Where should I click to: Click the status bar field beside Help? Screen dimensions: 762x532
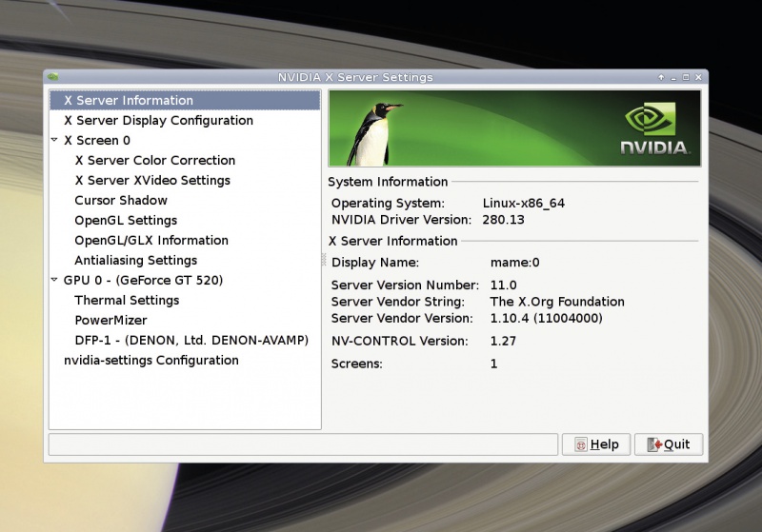click(303, 444)
